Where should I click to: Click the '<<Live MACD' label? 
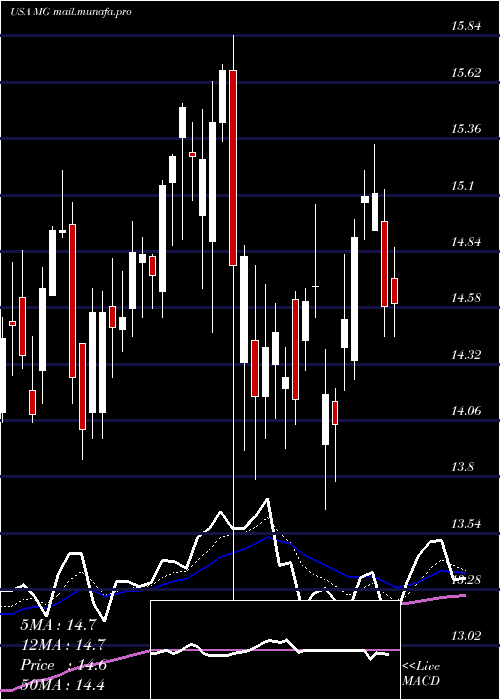(421, 673)
